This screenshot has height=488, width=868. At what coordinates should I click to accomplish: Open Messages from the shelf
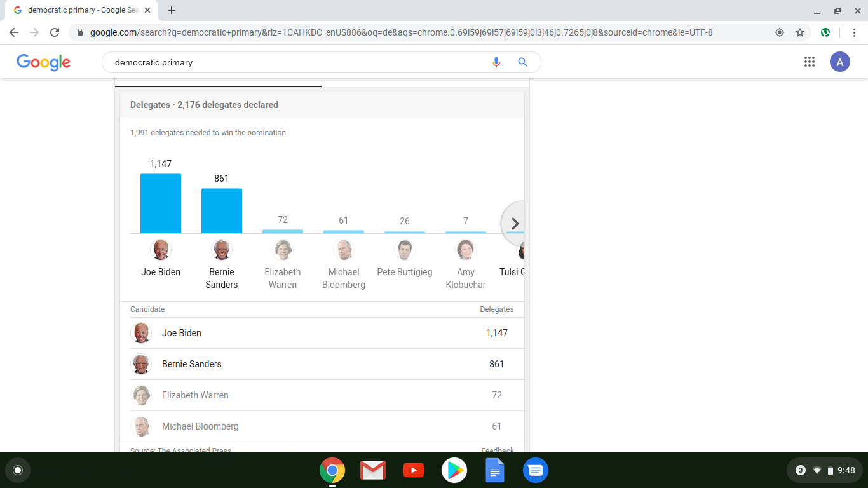click(536, 470)
